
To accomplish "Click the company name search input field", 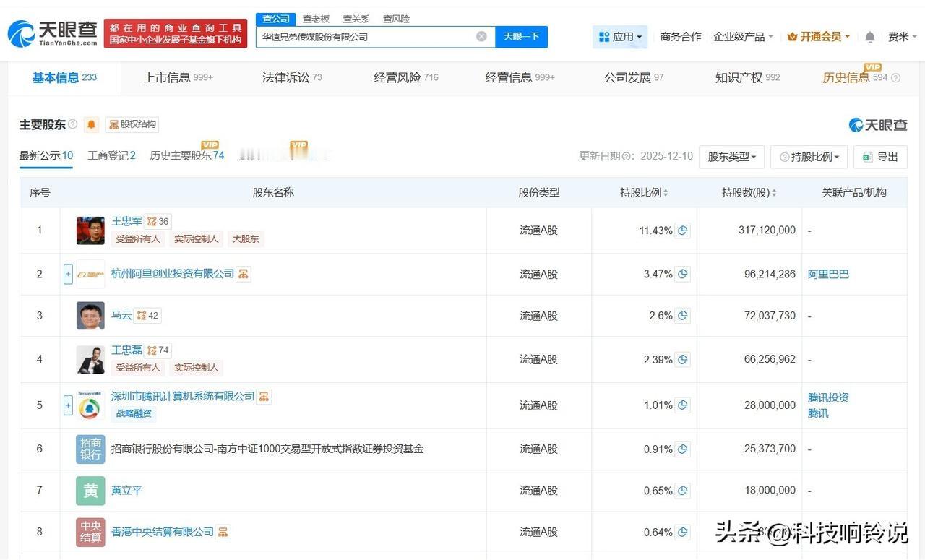I will point(365,37).
